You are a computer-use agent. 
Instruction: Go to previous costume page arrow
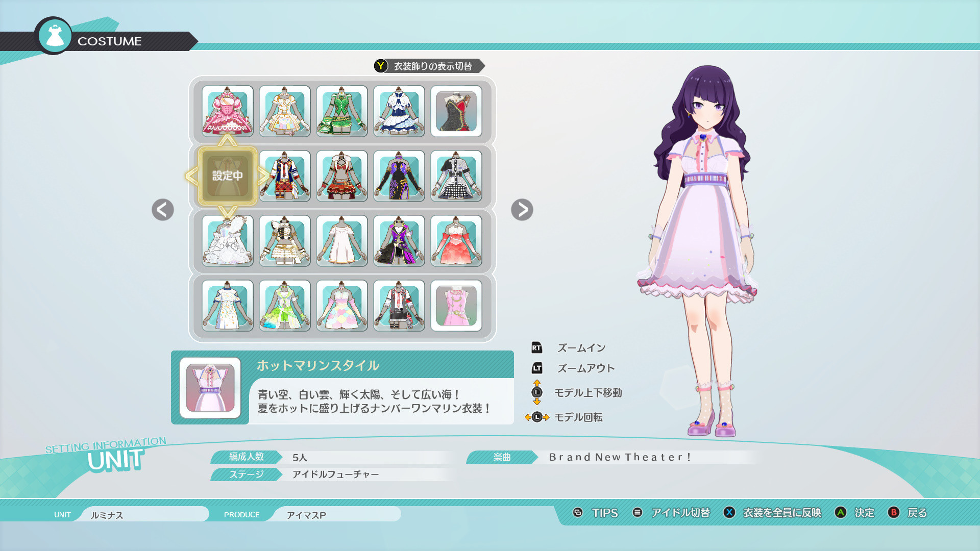tap(163, 210)
